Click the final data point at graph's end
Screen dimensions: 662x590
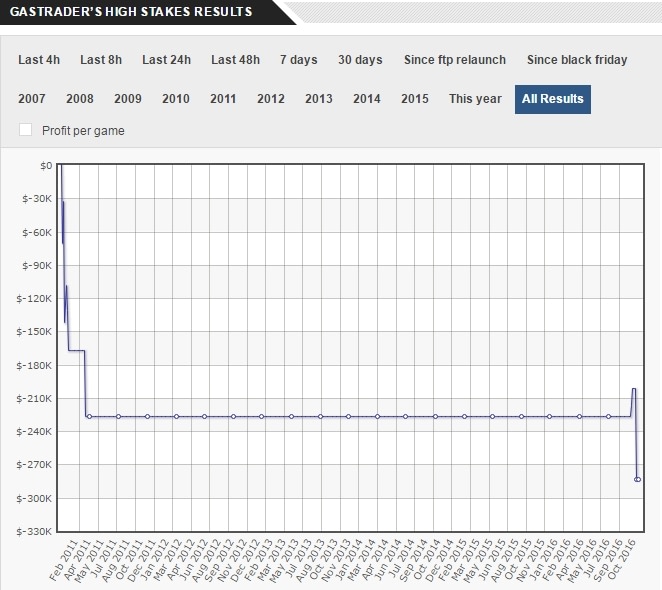tap(637, 480)
